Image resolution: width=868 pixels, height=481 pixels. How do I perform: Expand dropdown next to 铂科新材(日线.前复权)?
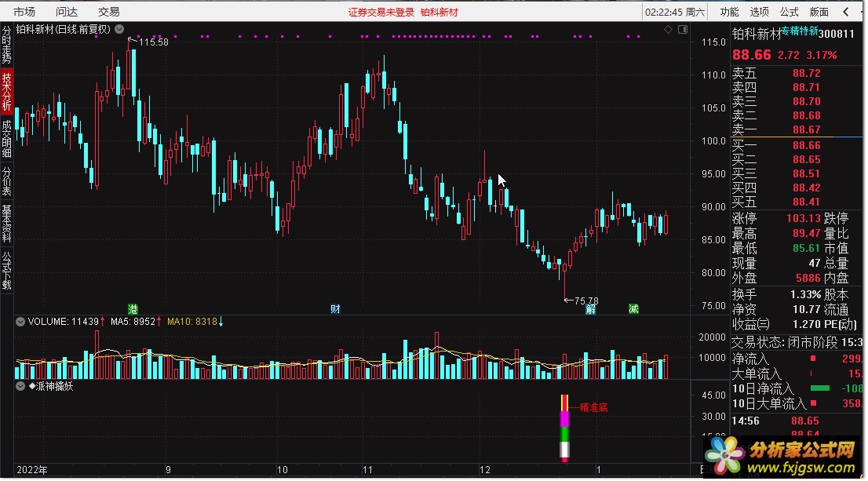(119, 29)
